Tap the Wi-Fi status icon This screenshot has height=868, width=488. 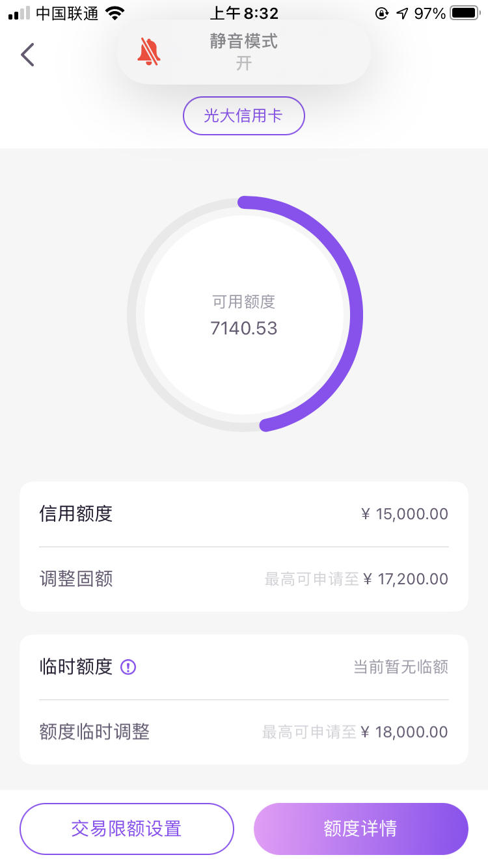[x=115, y=13]
